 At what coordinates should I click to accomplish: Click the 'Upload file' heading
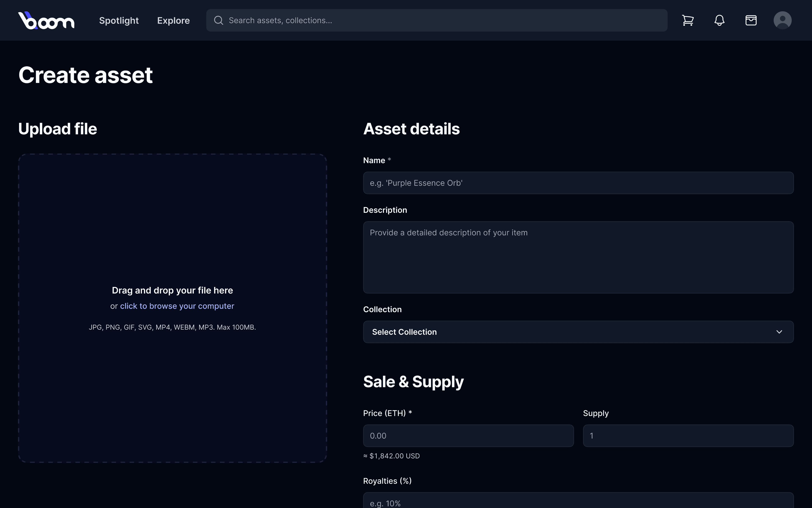coord(58,129)
